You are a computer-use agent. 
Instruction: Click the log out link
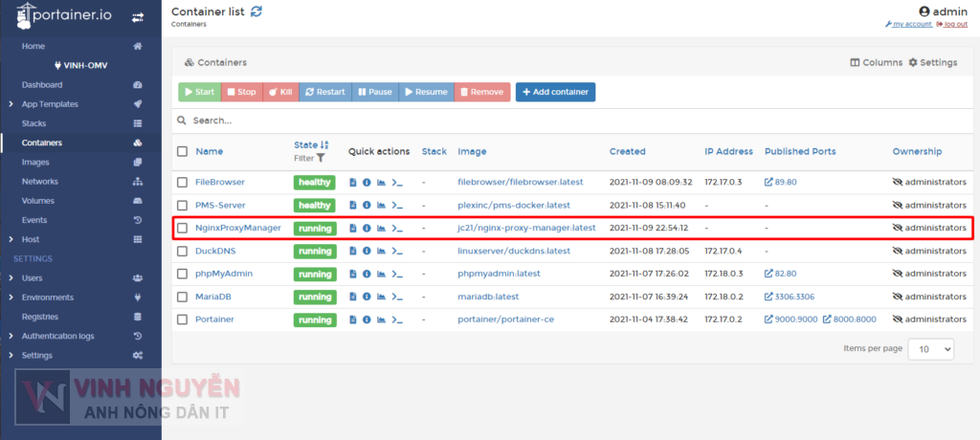(952, 24)
